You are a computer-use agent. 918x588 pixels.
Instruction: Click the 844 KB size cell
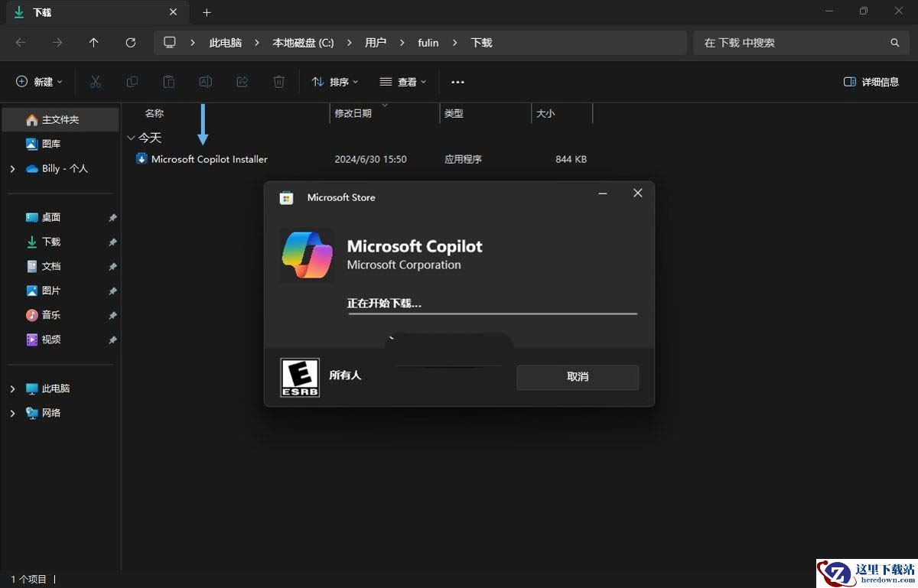(571, 159)
